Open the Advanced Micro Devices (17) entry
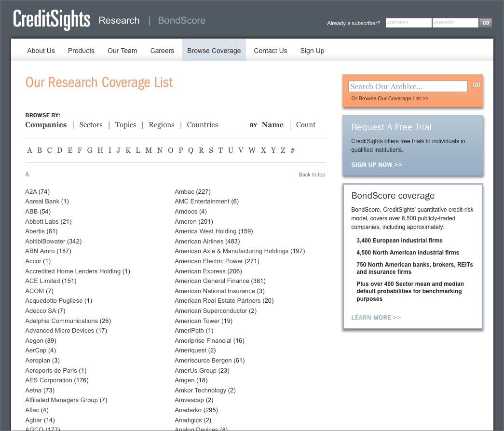 [66, 330]
